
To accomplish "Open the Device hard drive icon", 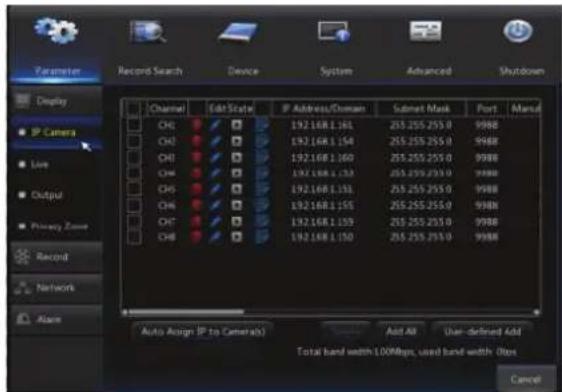I will tap(238, 33).
